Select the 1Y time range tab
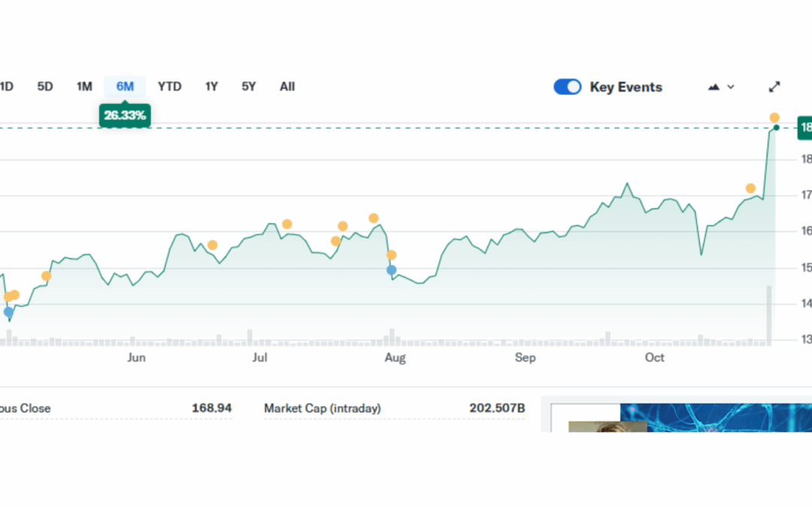The image size is (812, 508). click(x=211, y=87)
